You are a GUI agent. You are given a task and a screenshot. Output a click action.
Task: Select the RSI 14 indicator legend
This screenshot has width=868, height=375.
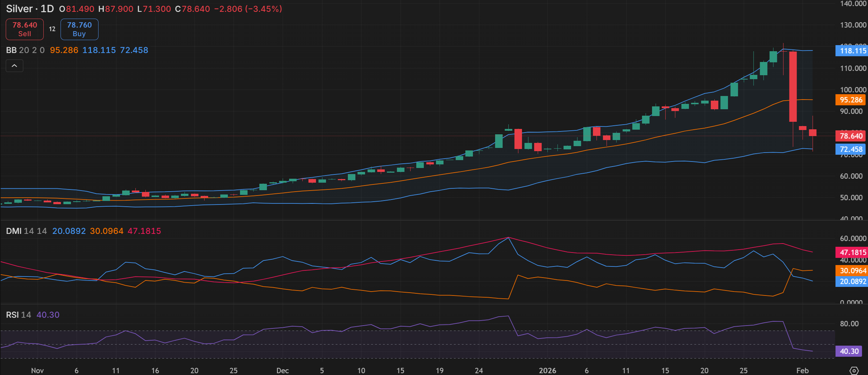(x=18, y=315)
